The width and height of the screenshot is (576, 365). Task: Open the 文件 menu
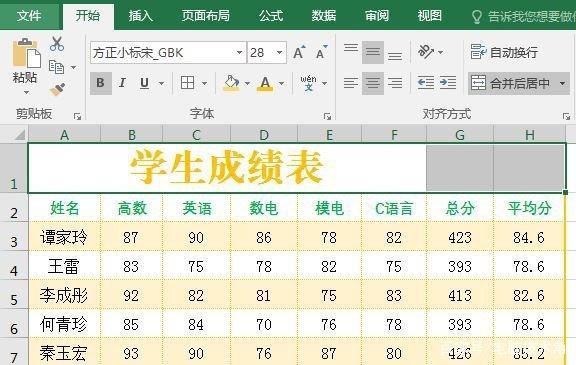click(x=29, y=16)
